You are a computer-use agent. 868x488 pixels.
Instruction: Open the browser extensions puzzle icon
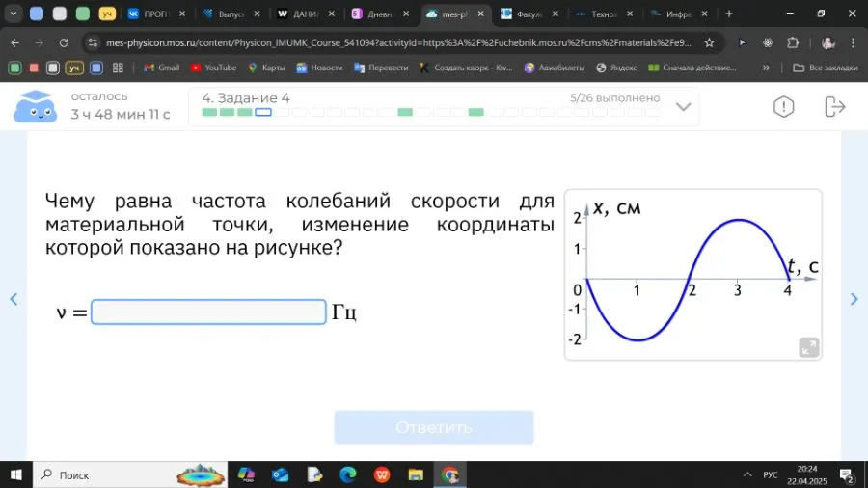793,42
